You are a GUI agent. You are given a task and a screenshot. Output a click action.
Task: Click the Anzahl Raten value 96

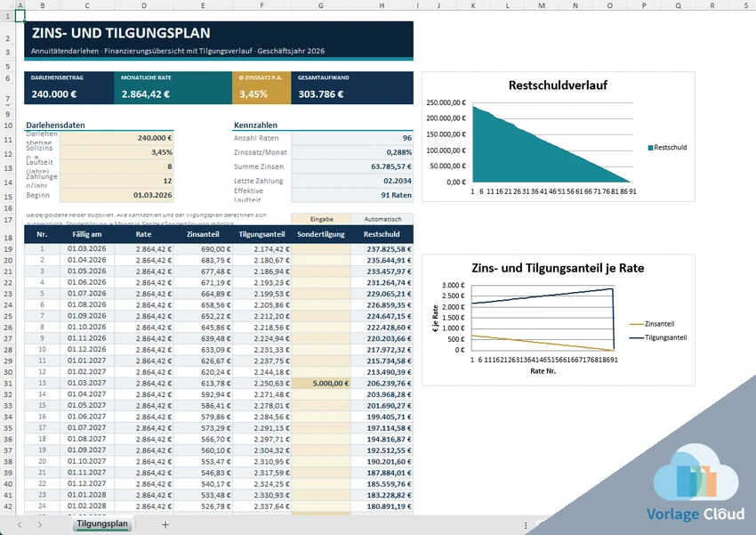[352, 138]
